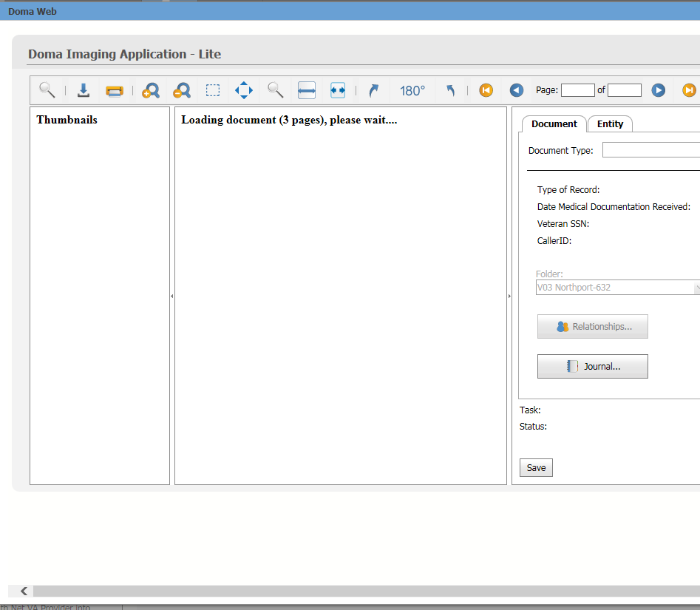Go to the next page
The height and width of the screenshot is (610, 700).
click(x=658, y=90)
